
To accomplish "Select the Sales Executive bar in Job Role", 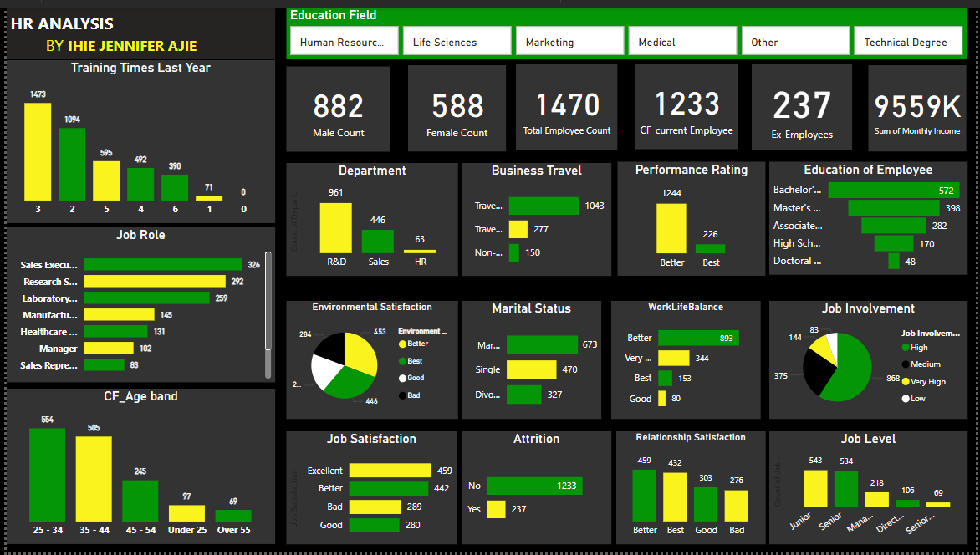I will (163, 265).
